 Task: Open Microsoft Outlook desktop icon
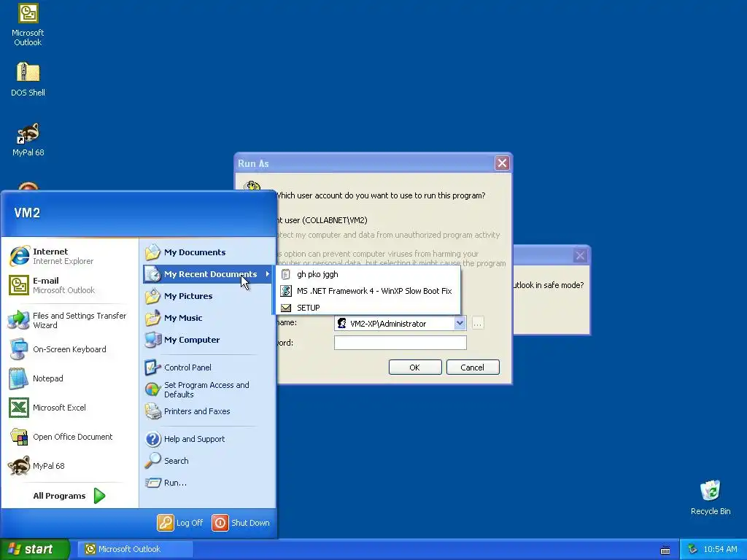point(28,25)
